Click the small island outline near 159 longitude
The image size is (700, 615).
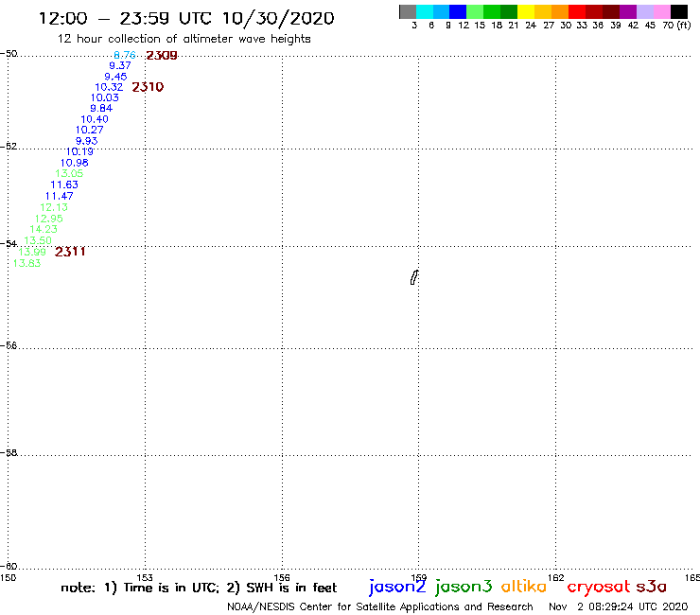[414, 277]
